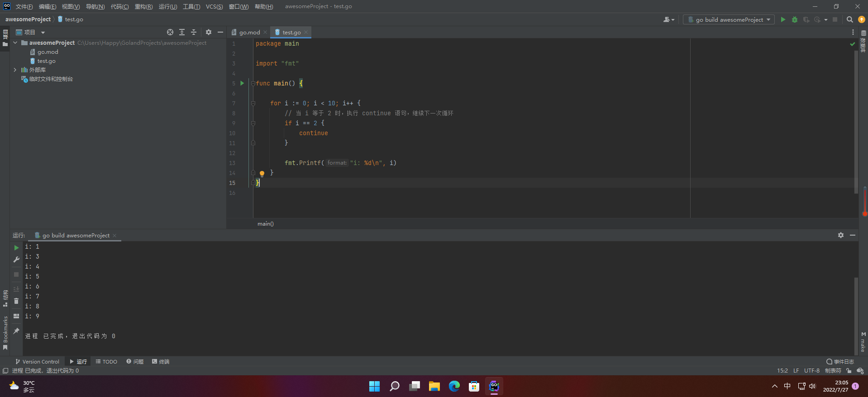The image size is (868, 397).
Task: Open Project panel gear options
Action: 209,32
